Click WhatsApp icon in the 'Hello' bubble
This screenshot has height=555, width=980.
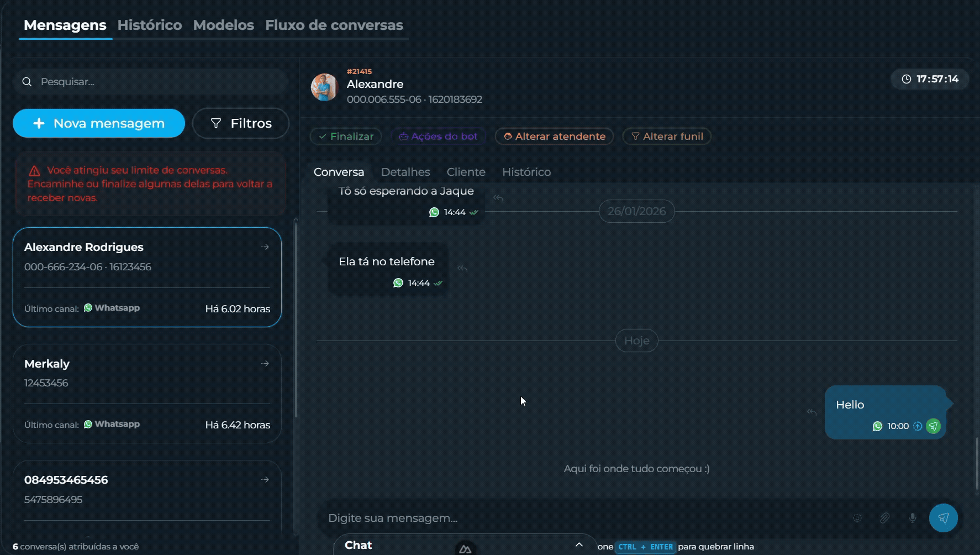[x=877, y=426]
